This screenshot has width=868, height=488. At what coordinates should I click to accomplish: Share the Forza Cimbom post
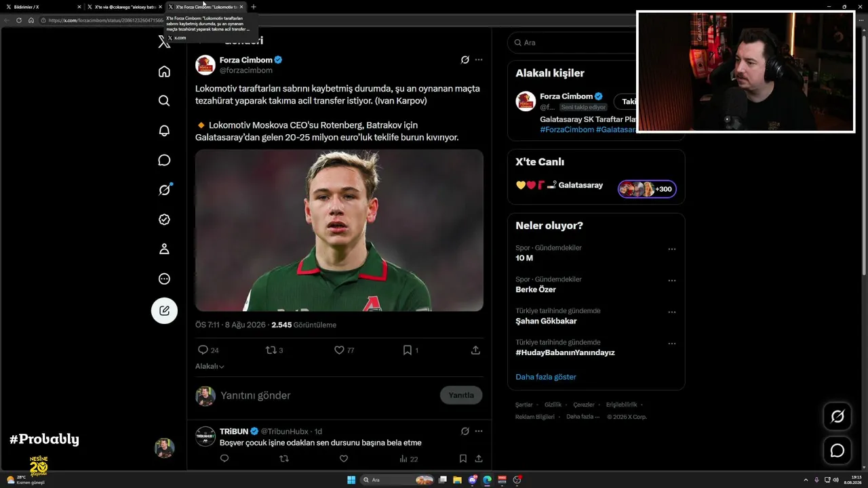point(476,350)
